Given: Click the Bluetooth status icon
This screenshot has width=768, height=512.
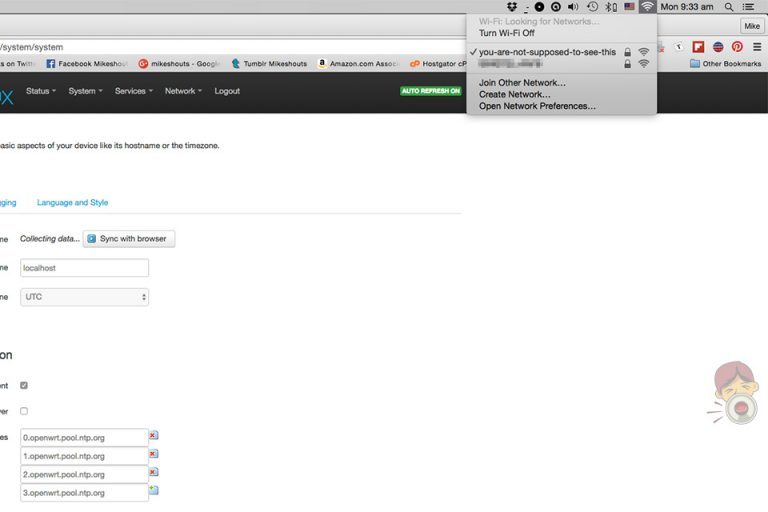Looking at the screenshot, I should [x=609, y=7].
